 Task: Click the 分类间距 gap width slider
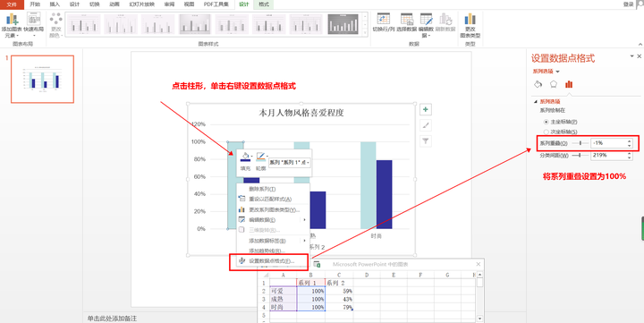pyautogui.click(x=580, y=156)
